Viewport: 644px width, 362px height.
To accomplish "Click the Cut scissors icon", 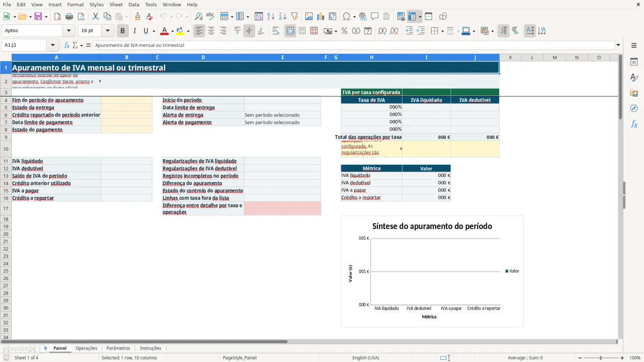I will pyautogui.click(x=96, y=17).
